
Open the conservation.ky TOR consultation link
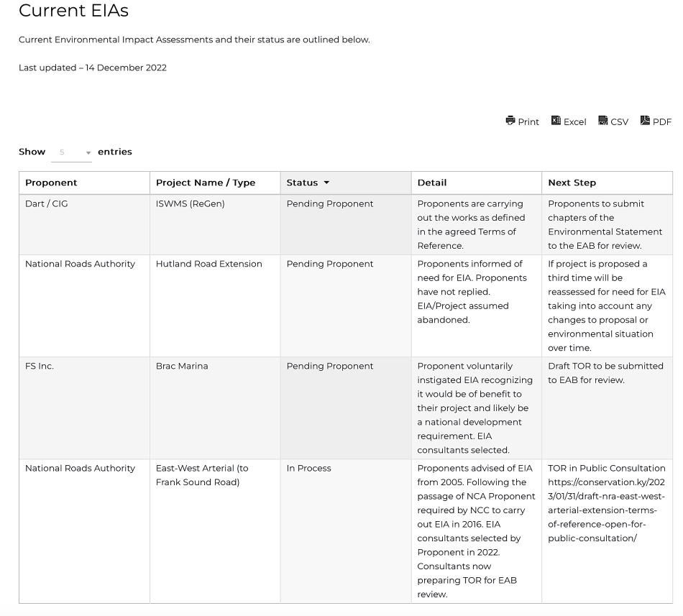(606, 509)
